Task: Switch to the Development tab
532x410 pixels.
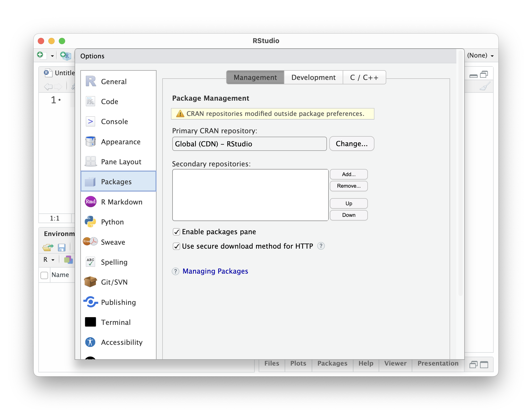Action: pos(313,77)
